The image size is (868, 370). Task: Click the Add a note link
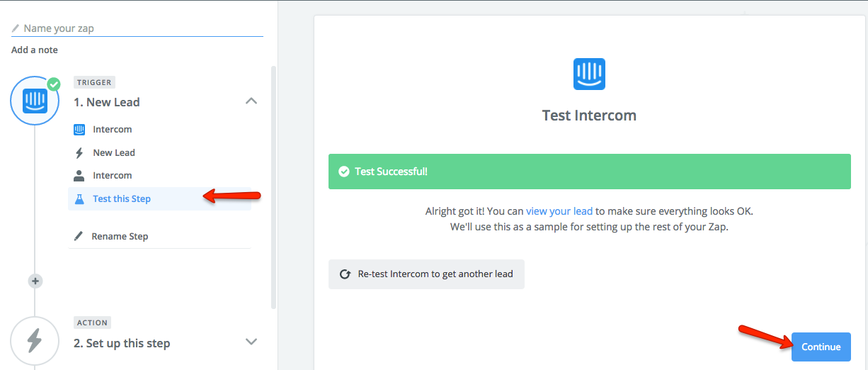point(35,50)
